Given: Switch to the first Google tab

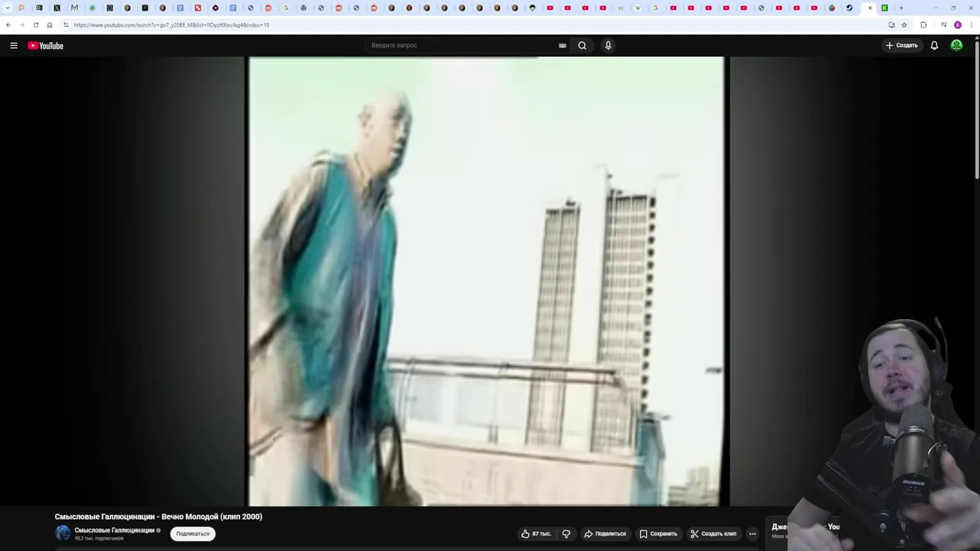Looking at the screenshot, I should coord(286,8).
